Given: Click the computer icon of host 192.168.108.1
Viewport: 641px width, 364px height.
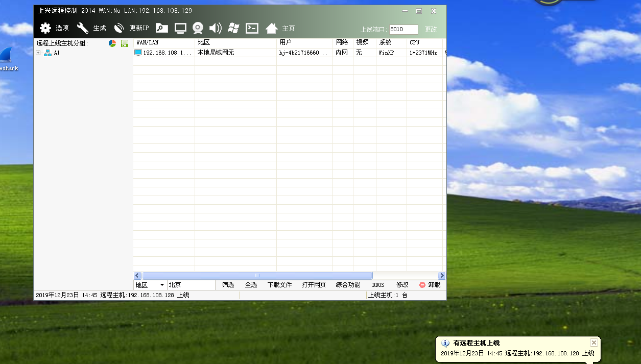Looking at the screenshot, I should click(x=138, y=53).
